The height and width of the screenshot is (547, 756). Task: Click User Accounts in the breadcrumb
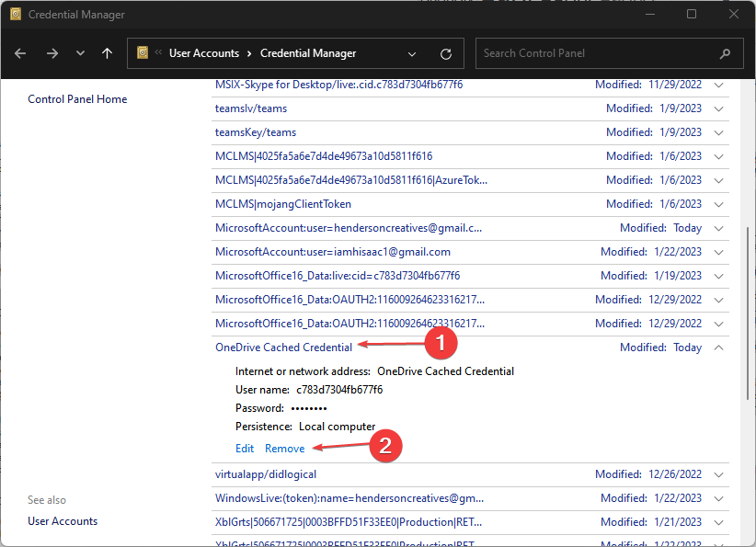(x=204, y=53)
